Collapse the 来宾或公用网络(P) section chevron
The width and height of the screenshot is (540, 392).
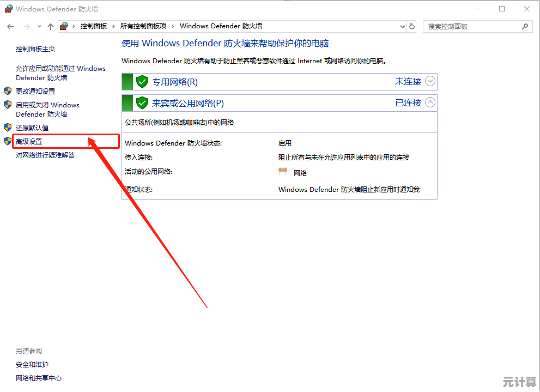coord(430,102)
